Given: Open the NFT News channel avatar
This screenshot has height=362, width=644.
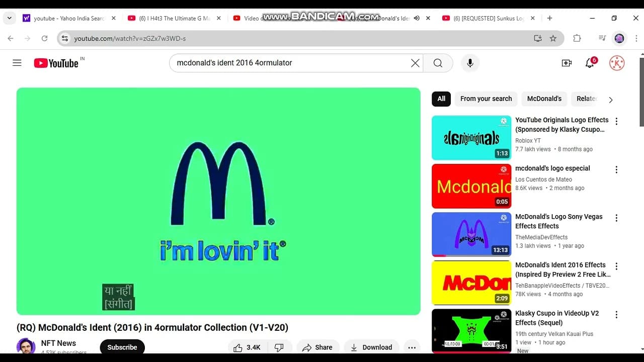Looking at the screenshot, I should (x=26, y=346).
